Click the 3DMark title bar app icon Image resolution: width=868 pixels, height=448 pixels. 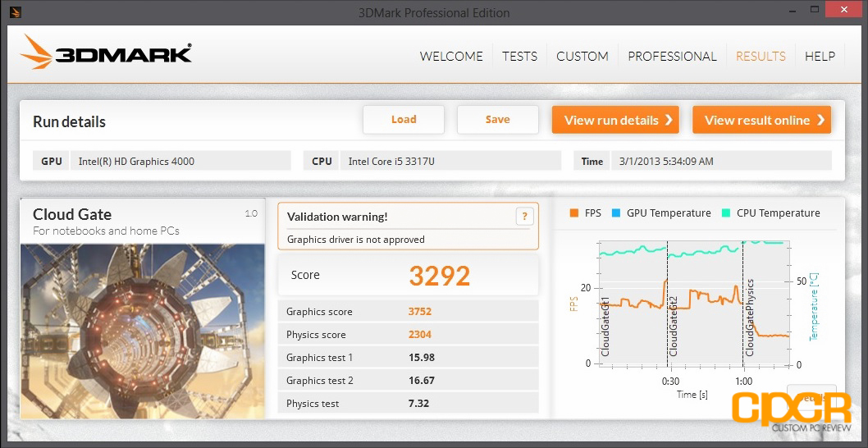(x=16, y=11)
